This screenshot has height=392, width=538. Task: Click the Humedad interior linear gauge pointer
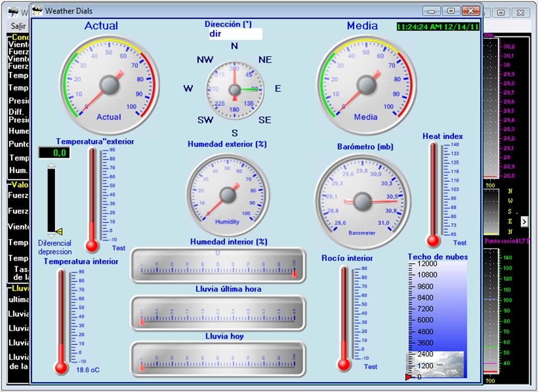click(x=294, y=274)
